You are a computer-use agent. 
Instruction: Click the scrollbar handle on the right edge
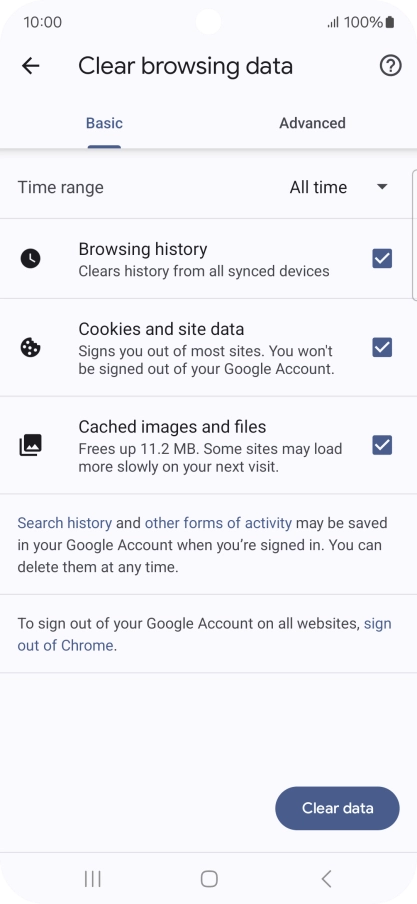(x=415, y=235)
